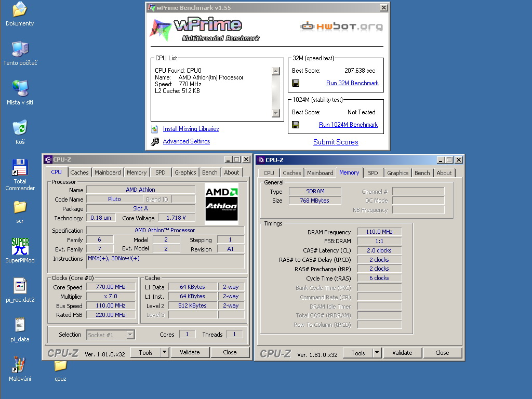The width and height of the screenshot is (532, 399).
Task: Click Close button in right CPU-Z
Action: (442, 353)
